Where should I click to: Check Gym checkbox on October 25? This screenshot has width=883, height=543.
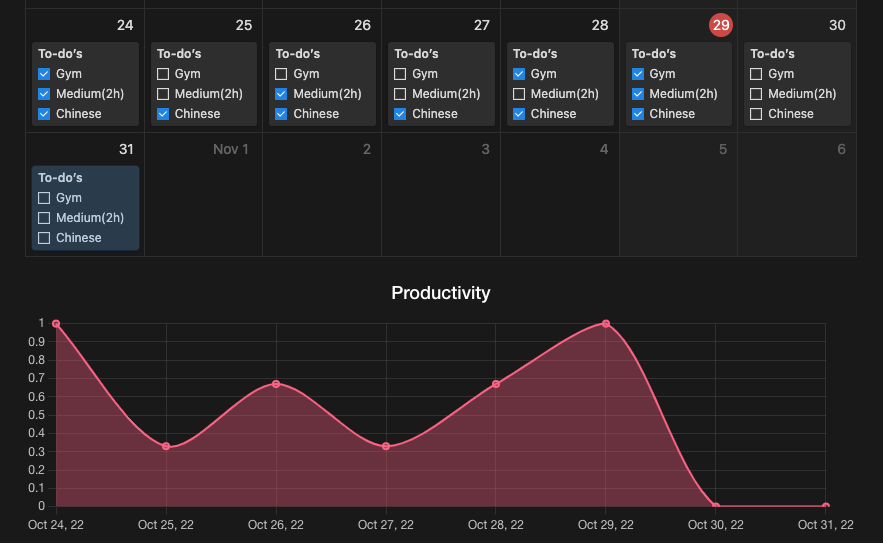coord(163,74)
